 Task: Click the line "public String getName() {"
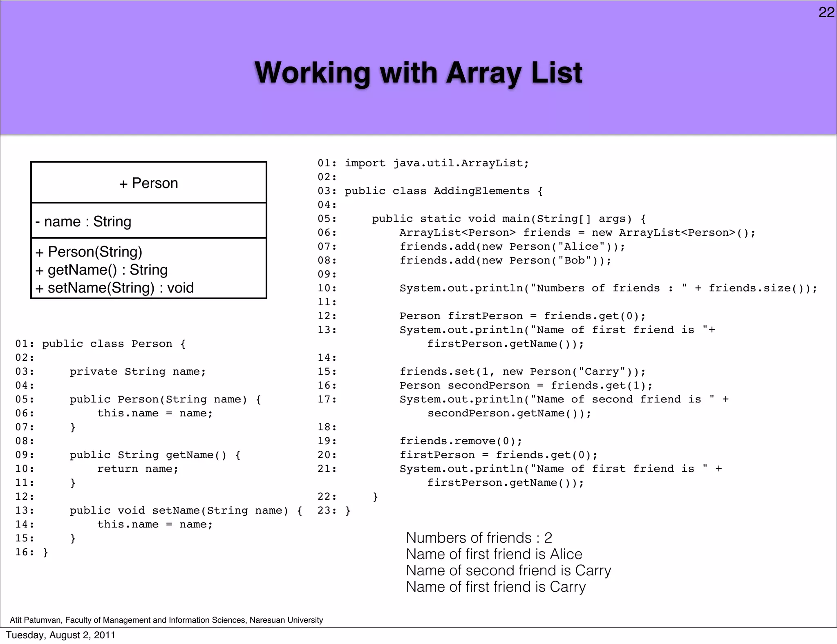[x=155, y=455]
